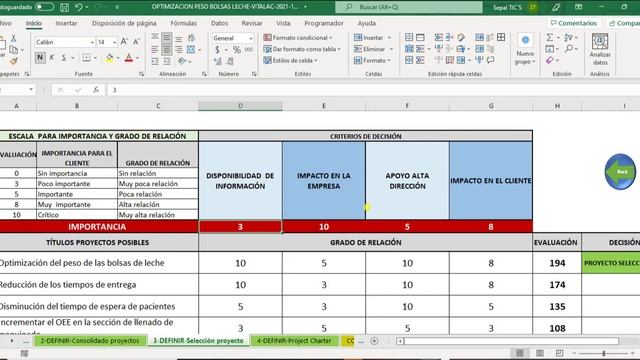Image resolution: width=640 pixels, height=360 pixels.
Task: Decrease font size with smaller A
Action: [x=136, y=42]
